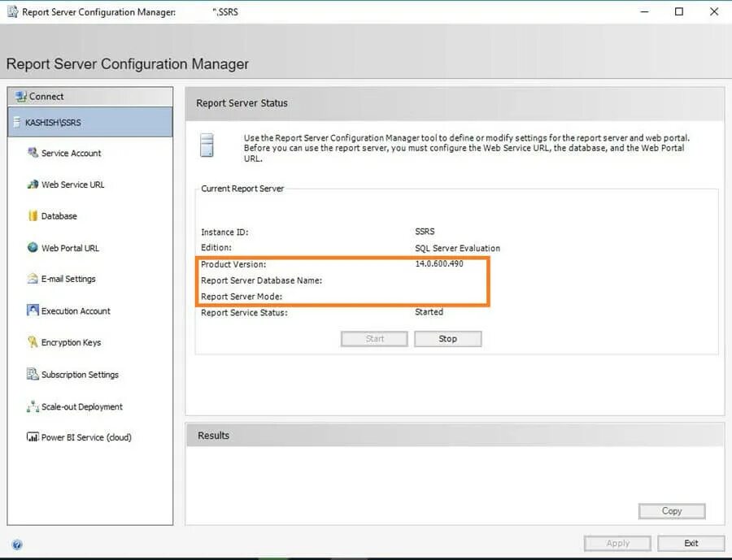
Task: Exit the configuration manager
Action: 691,543
